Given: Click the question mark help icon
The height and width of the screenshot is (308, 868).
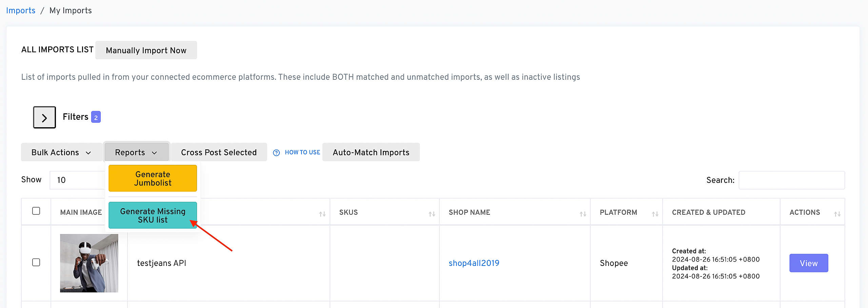Looking at the screenshot, I should coord(276,153).
